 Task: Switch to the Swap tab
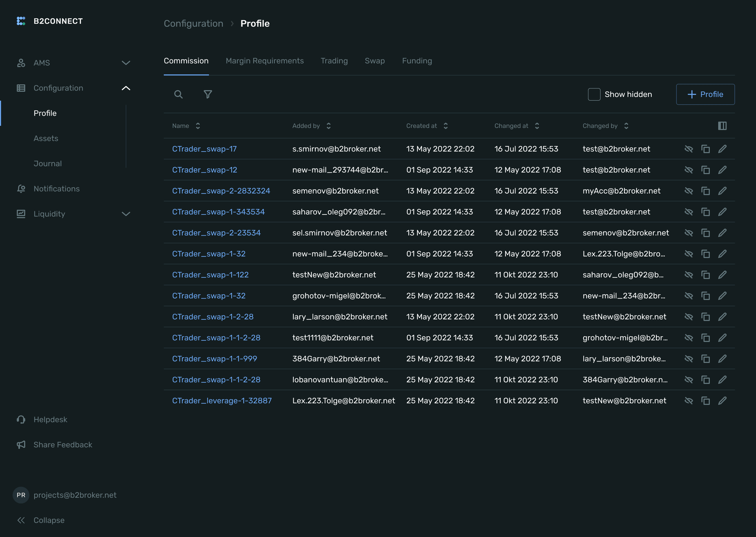pos(374,61)
